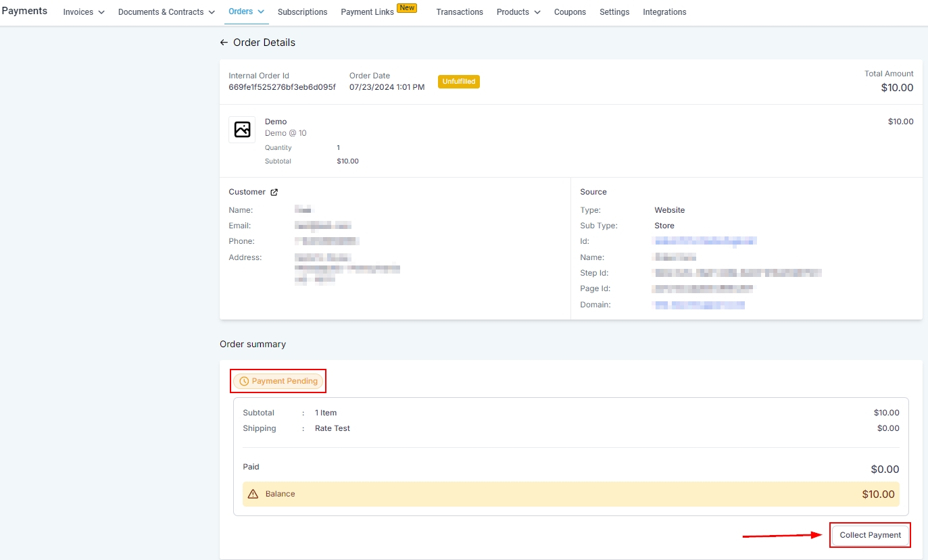Open the Coupons tab
The width and height of the screenshot is (928, 560).
pyautogui.click(x=570, y=12)
